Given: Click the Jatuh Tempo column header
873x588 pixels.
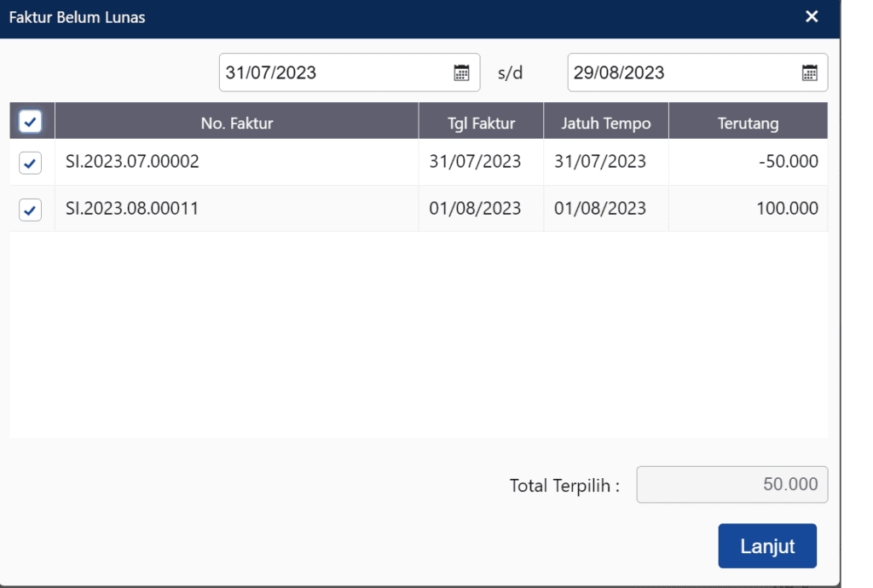Looking at the screenshot, I should (x=605, y=123).
